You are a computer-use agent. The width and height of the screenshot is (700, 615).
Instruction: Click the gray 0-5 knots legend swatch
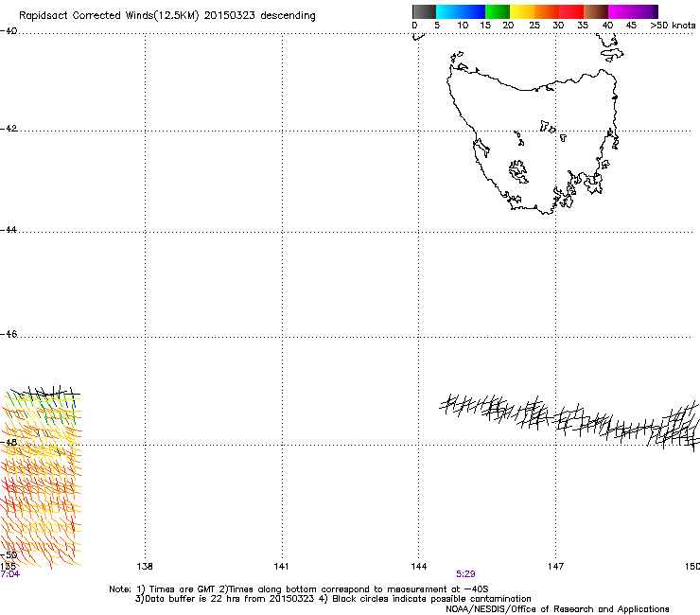pyautogui.click(x=424, y=11)
